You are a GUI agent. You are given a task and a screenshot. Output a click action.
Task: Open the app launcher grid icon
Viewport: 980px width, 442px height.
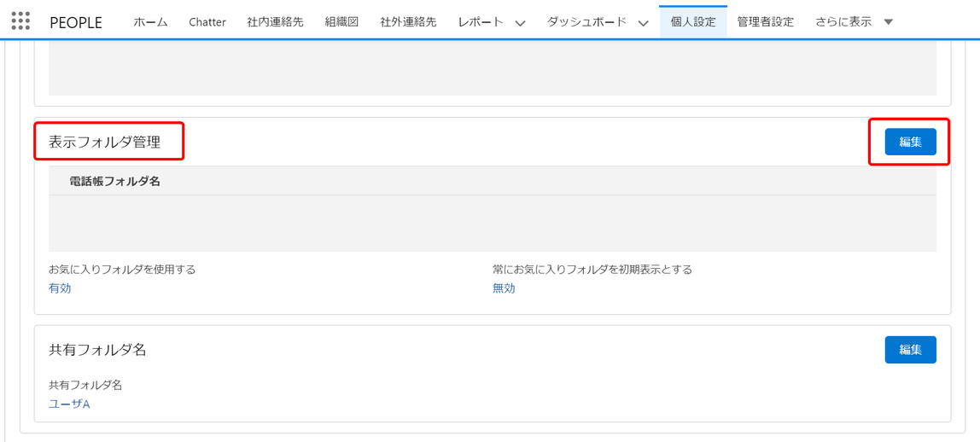[x=20, y=22]
